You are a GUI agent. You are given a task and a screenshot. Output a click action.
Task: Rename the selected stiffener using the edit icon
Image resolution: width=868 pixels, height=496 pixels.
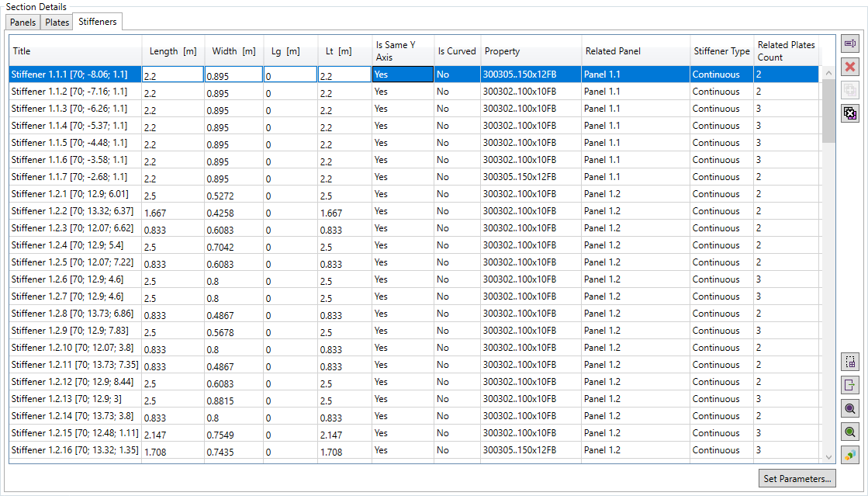pyautogui.click(x=849, y=43)
